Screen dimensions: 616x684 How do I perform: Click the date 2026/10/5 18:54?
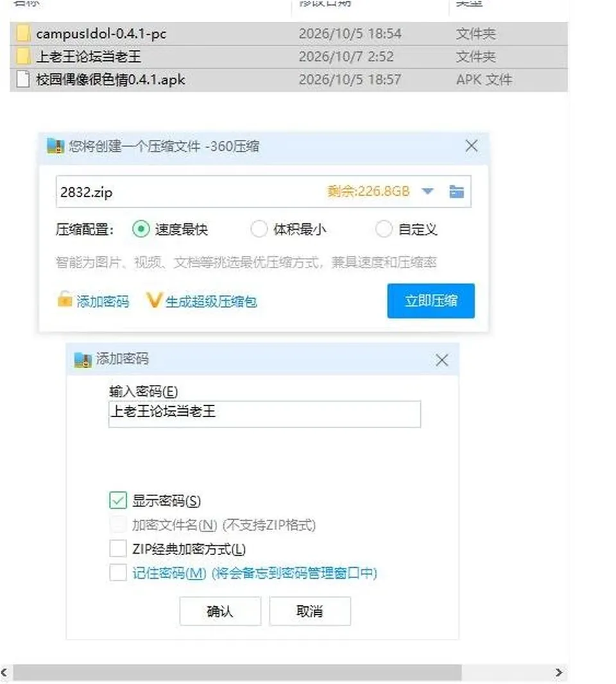click(350, 33)
